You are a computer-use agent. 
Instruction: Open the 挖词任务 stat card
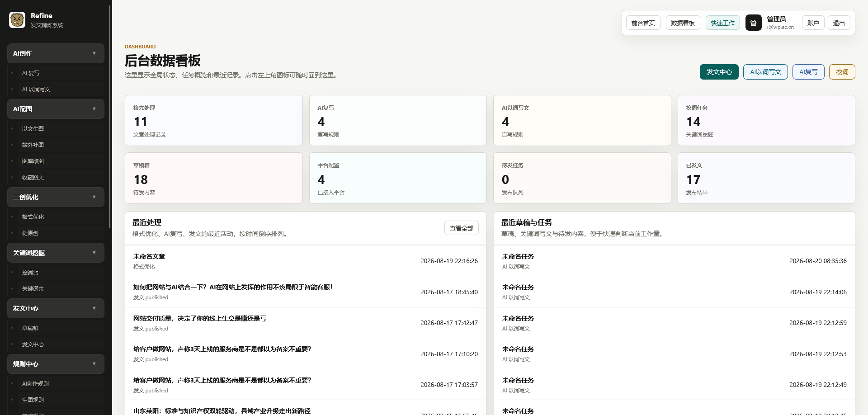[x=766, y=120]
